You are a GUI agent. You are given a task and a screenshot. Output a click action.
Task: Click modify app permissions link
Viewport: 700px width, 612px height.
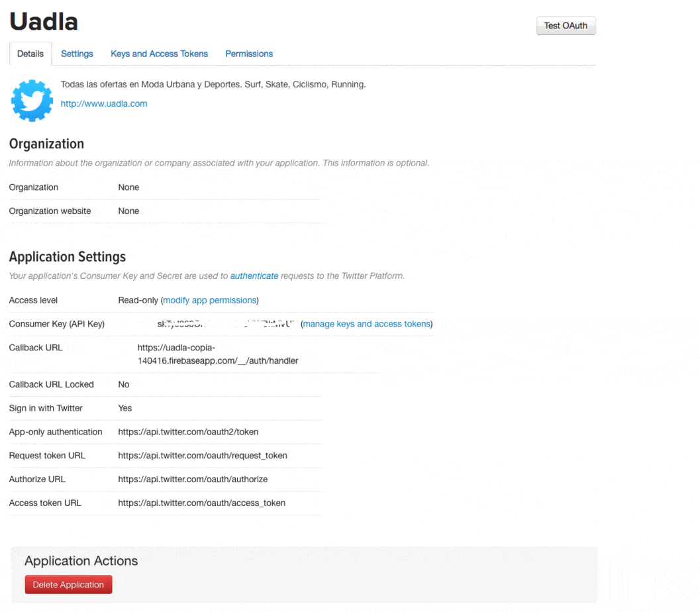pos(209,300)
